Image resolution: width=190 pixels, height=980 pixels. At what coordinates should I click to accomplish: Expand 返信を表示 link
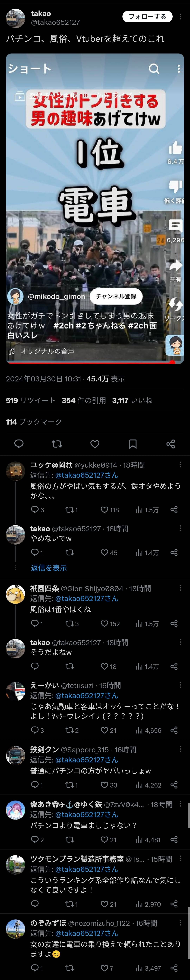tap(49, 568)
